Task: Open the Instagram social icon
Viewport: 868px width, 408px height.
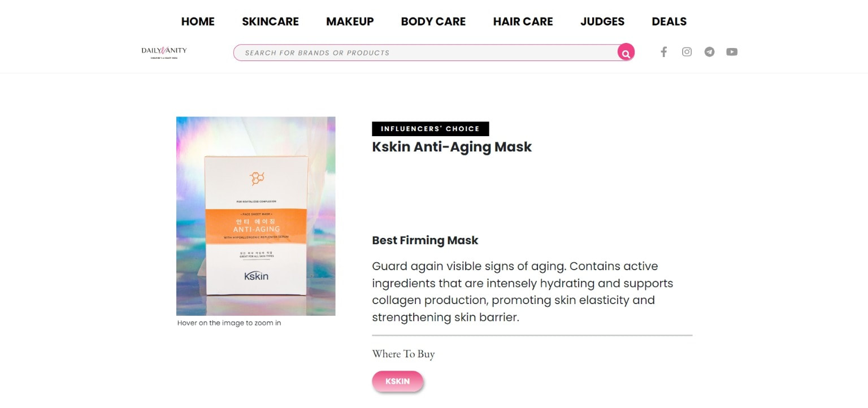Action: (x=687, y=52)
